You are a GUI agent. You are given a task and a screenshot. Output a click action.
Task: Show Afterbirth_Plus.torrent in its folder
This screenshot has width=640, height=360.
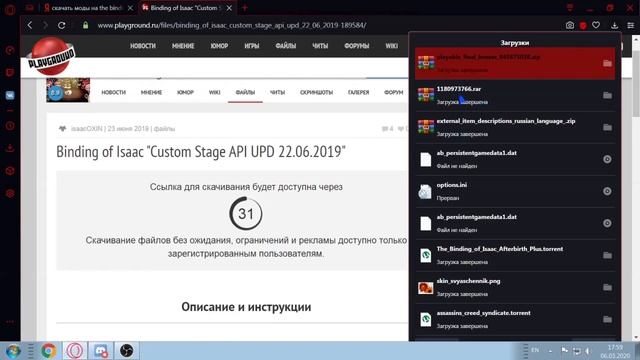tap(607, 255)
